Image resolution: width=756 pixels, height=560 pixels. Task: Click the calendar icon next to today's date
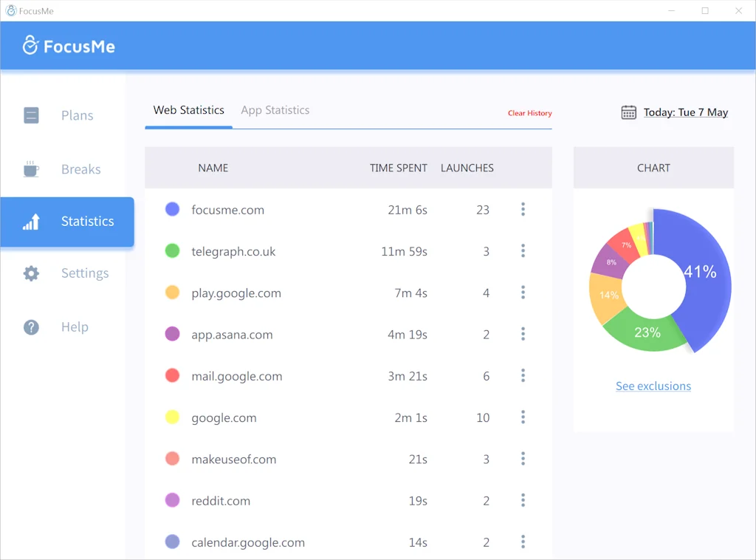click(628, 112)
